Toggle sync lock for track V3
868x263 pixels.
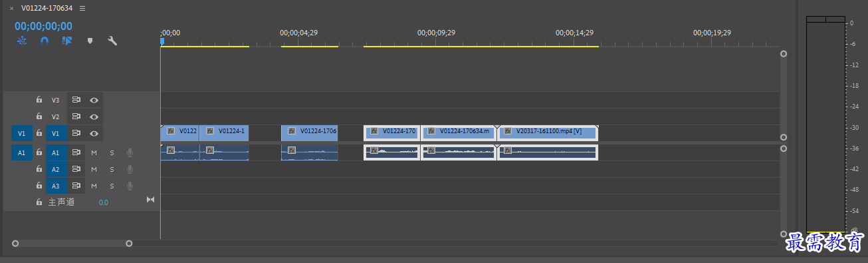pos(76,100)
